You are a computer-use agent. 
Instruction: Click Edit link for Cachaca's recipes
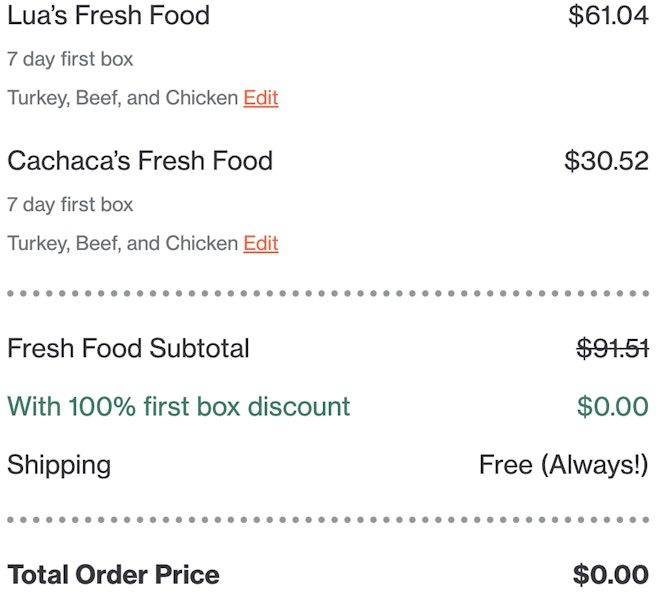[x=260, y=243]
